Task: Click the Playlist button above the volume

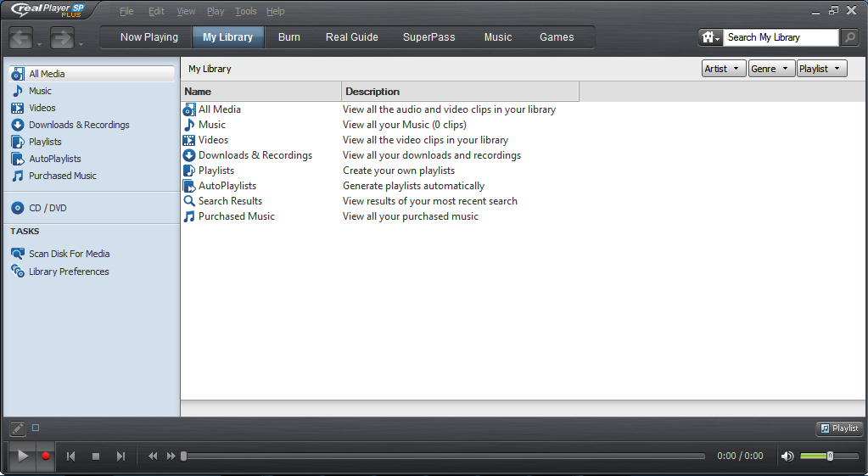Action: click(x=839, y=428)
